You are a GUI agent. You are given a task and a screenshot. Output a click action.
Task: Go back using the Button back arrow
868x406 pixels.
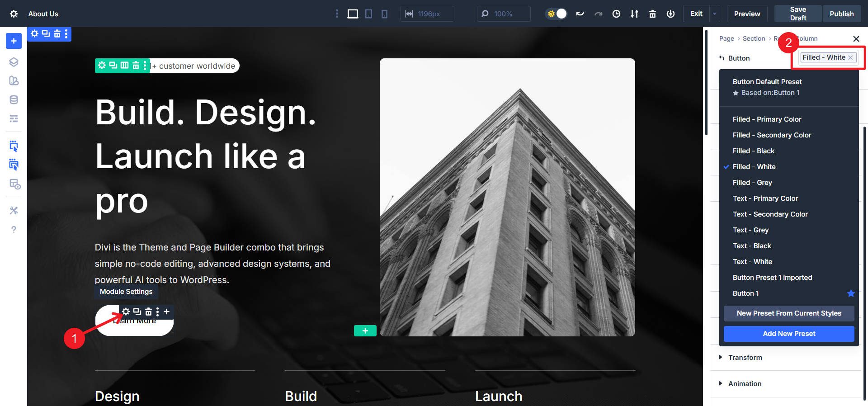pyautogui.click(x=722, y=58)
